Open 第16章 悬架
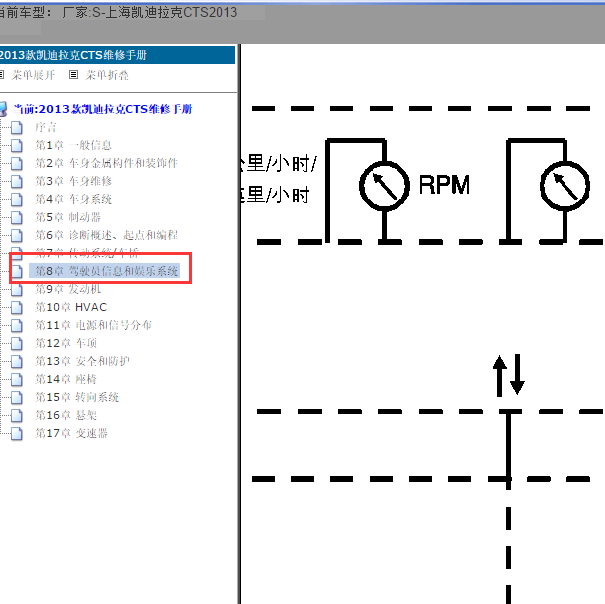This screenshot has width=605, height=604. (x=66, y=415)
